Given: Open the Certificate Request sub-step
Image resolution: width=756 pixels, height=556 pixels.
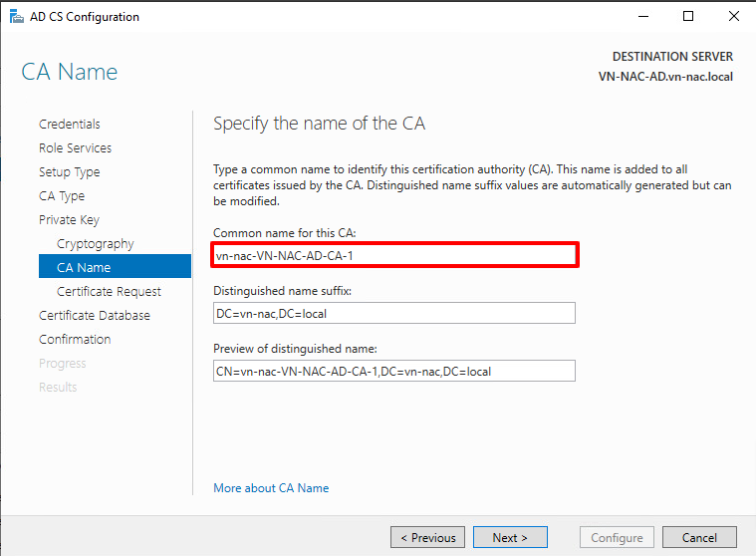Looking at the screenshot, I should 109,292.
